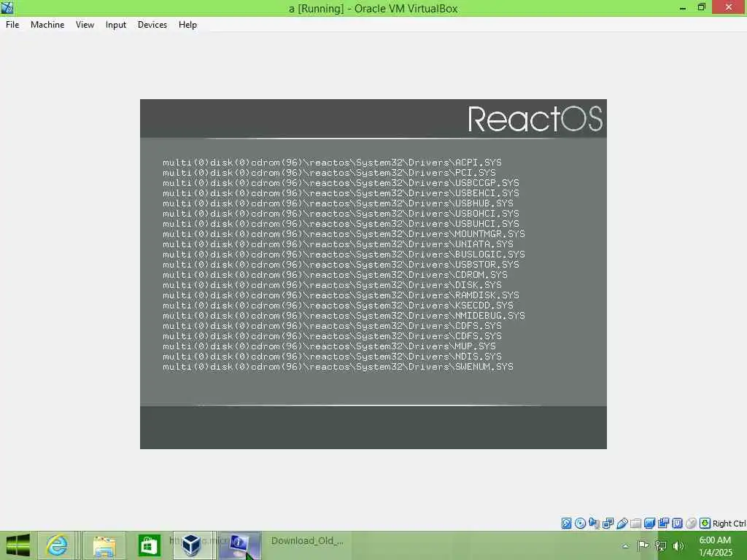Image resolution: width=747 pixels, height=560 pixels.
Task: Open the volume speaker tray icon
Action: click(678, 545)
